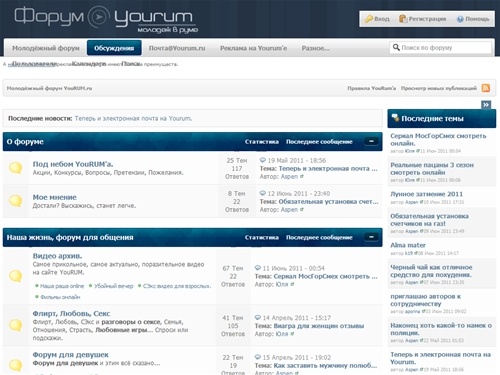Open sidebar topic Черный чай как отличное средство
Image resolution: width=500 pixels, height=375 pixels.
[x=431, y=271]
